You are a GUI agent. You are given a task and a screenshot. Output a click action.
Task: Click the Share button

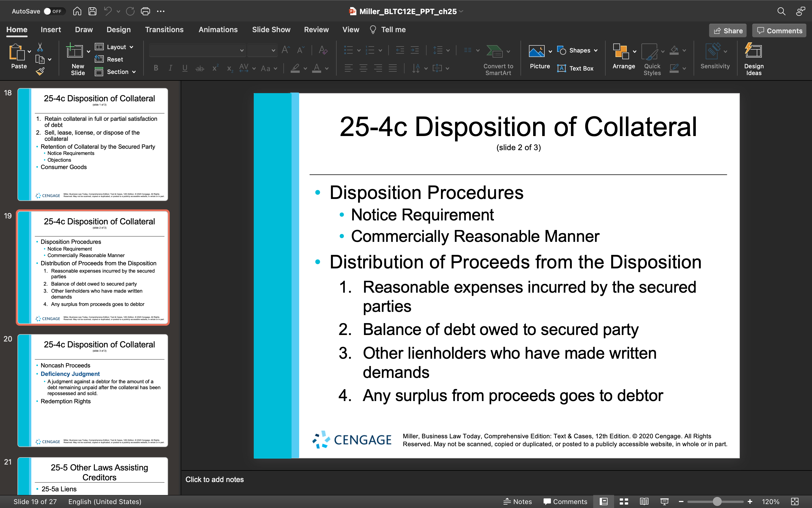pos(728,30)
